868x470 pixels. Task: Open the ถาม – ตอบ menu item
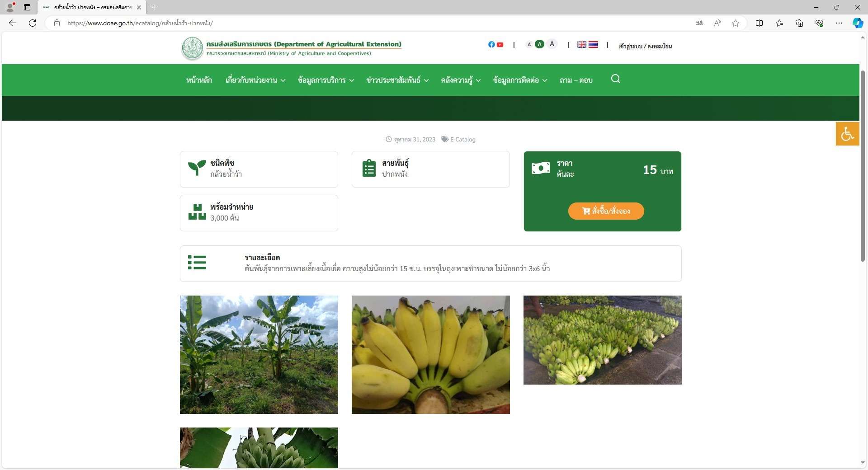[576, 80]
